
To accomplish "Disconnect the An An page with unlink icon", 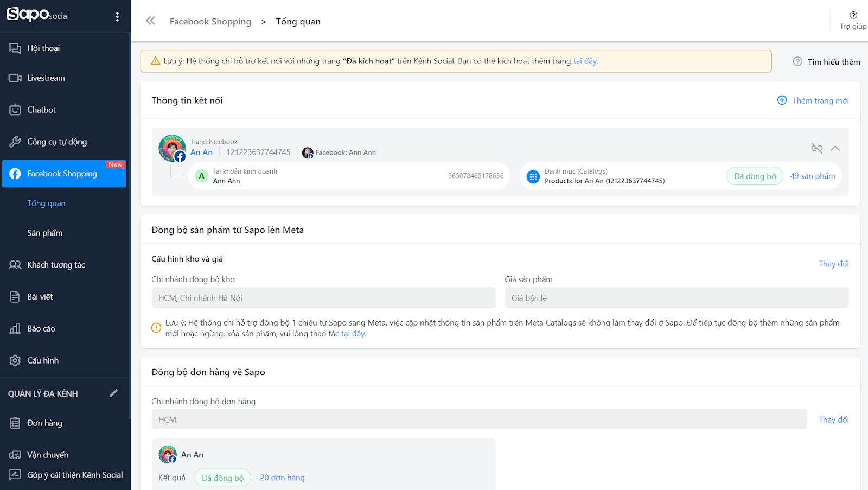I will 816,148.
